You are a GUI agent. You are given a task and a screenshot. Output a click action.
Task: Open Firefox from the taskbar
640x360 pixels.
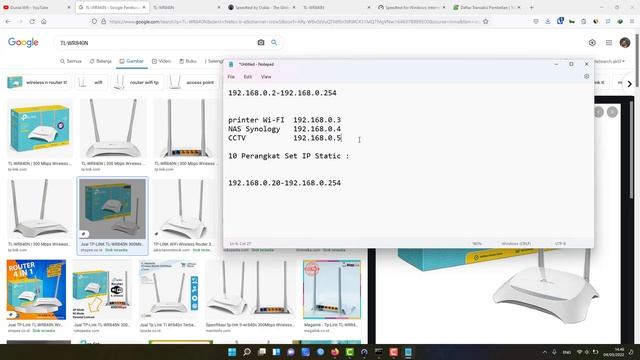tap(335, 352)
